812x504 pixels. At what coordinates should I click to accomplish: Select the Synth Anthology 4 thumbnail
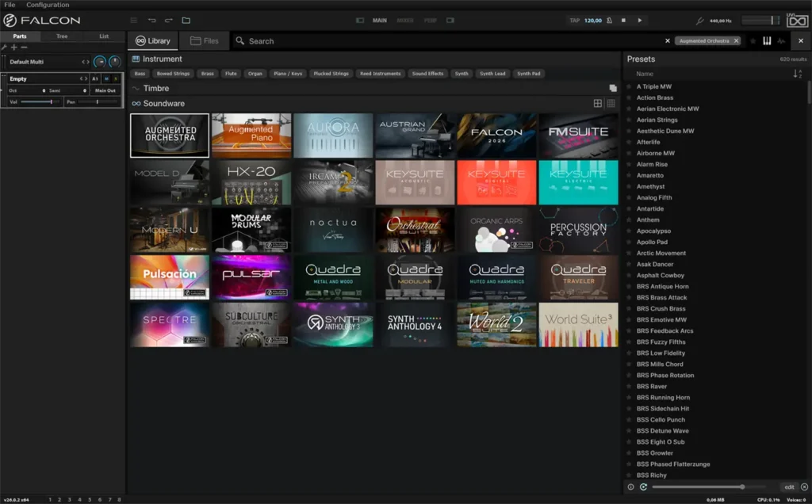coord(415,325)
